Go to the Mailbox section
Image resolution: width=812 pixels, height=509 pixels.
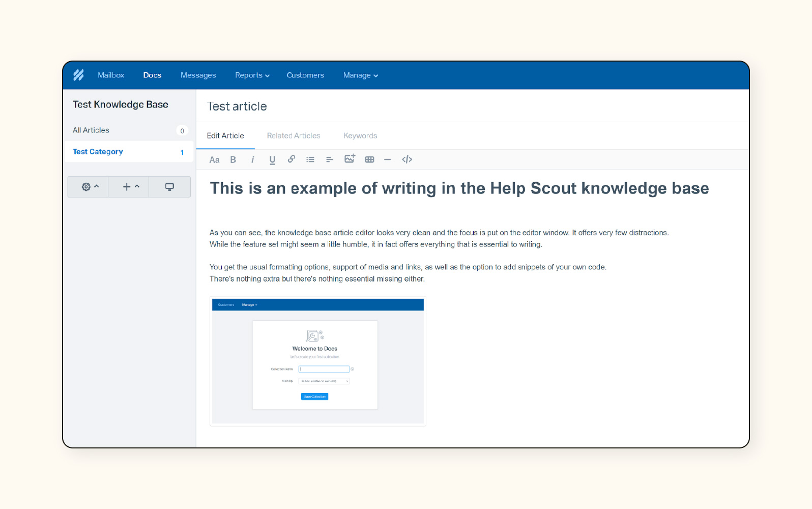pos(111,75)
